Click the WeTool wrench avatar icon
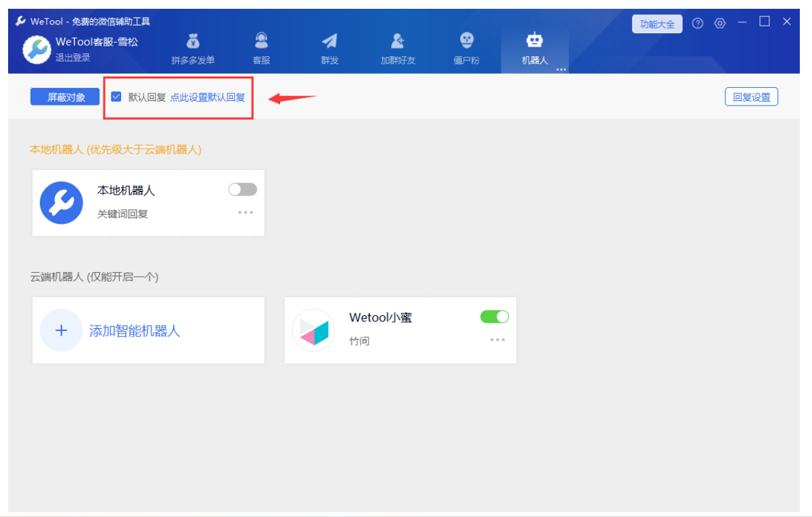 coord(37,49)
